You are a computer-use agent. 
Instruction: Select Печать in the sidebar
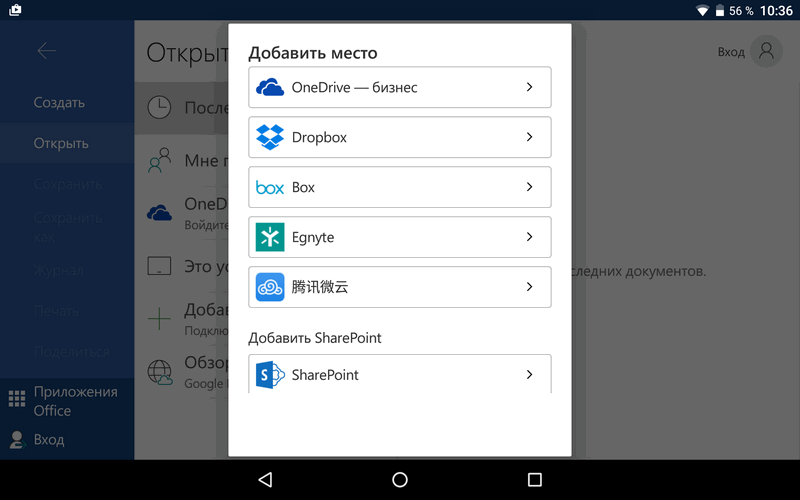56,311
